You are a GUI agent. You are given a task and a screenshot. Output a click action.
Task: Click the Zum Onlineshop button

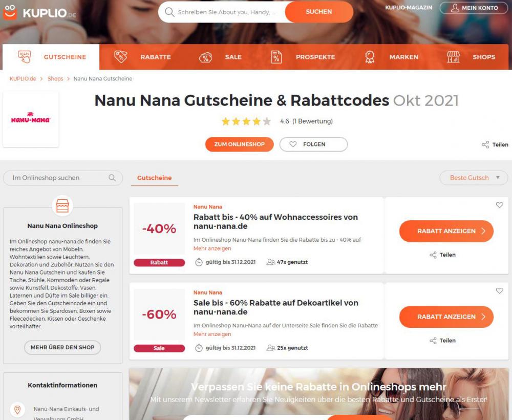(239, 144)
